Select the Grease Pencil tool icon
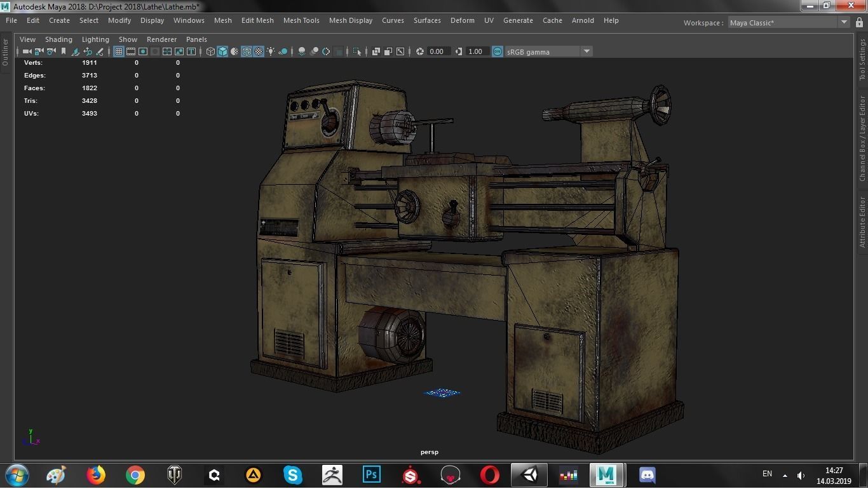 coord(100,51)
